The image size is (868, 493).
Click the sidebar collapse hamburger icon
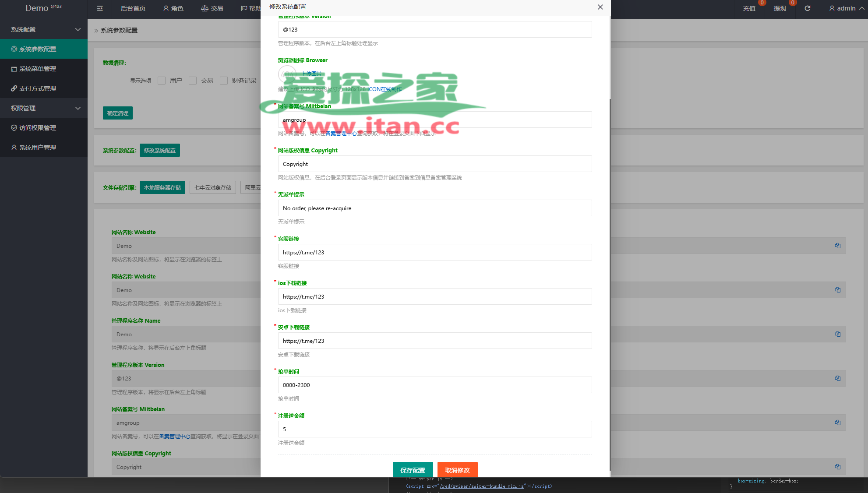(100, 8)
